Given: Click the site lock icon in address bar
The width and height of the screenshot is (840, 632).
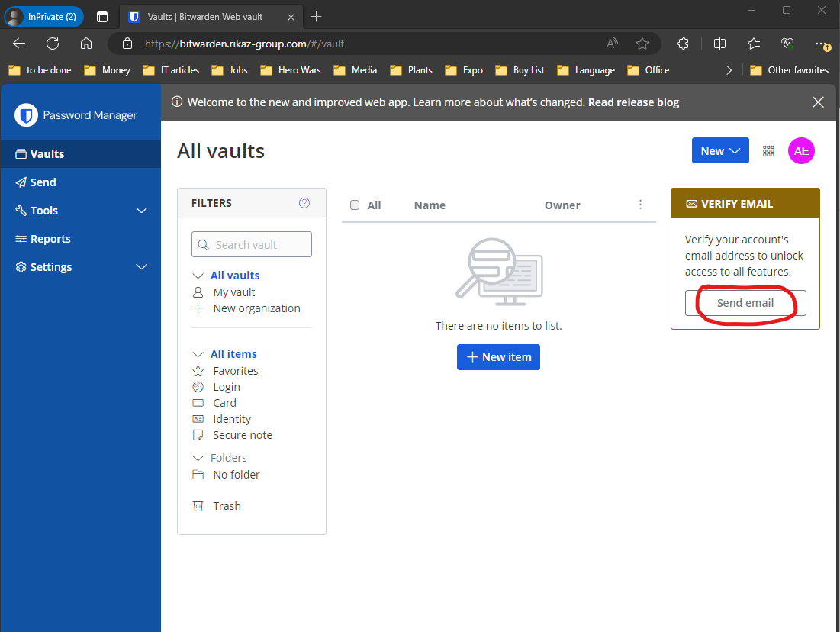Looking at the screenshot, I should click(127, 44).
